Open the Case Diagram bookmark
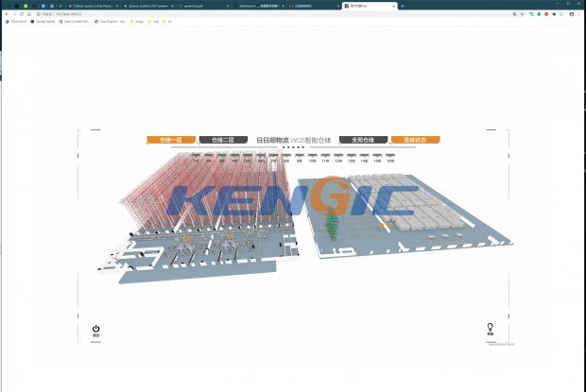This screenshot has width=586, height=392. [x=113, y=22]
